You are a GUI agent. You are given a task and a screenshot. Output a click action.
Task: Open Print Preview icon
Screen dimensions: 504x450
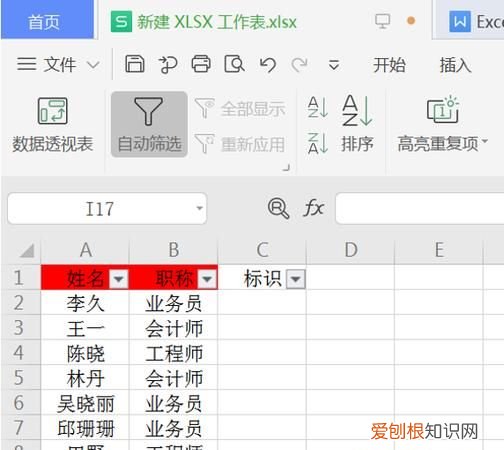click(234, 64)
